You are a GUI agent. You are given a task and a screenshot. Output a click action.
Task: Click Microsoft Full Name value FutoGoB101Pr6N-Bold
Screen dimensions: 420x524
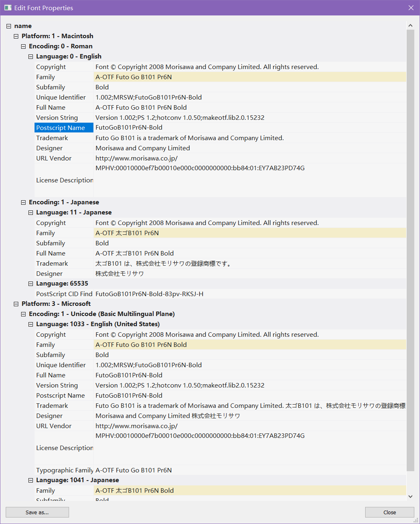(250, 375)
